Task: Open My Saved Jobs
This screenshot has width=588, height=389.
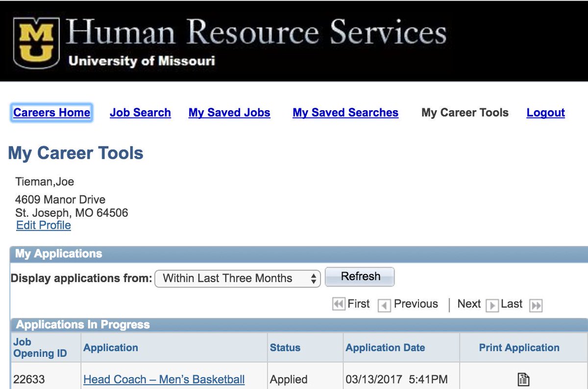Action: pos(229,113)
